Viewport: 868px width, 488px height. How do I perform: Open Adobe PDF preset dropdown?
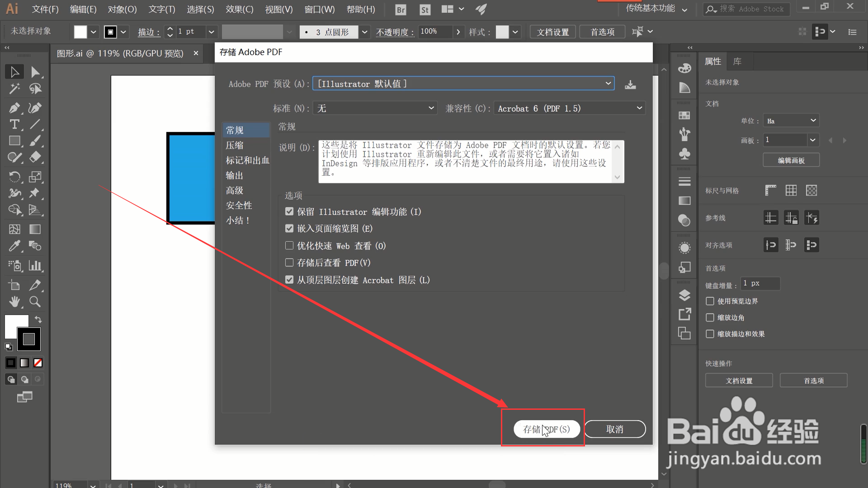463,84
